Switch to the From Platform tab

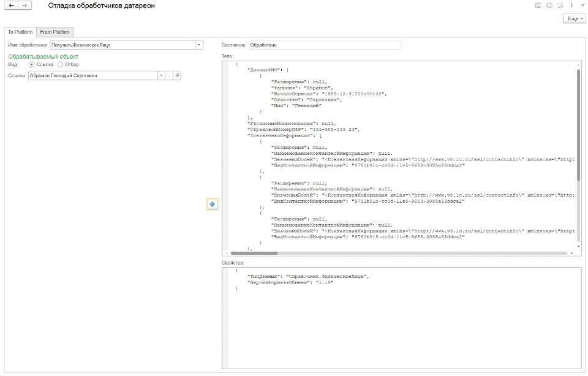pos(55,32)
